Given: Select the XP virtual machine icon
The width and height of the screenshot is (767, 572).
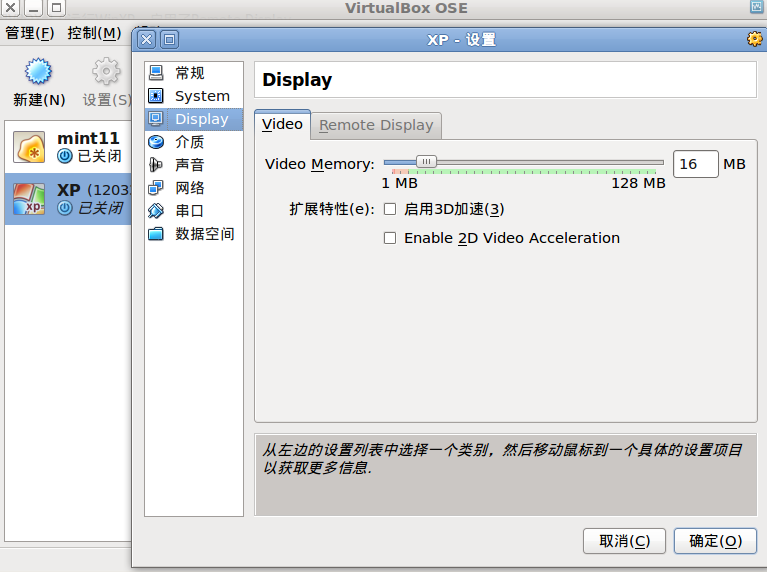Looking at the screenshot, I should (29, 199).
